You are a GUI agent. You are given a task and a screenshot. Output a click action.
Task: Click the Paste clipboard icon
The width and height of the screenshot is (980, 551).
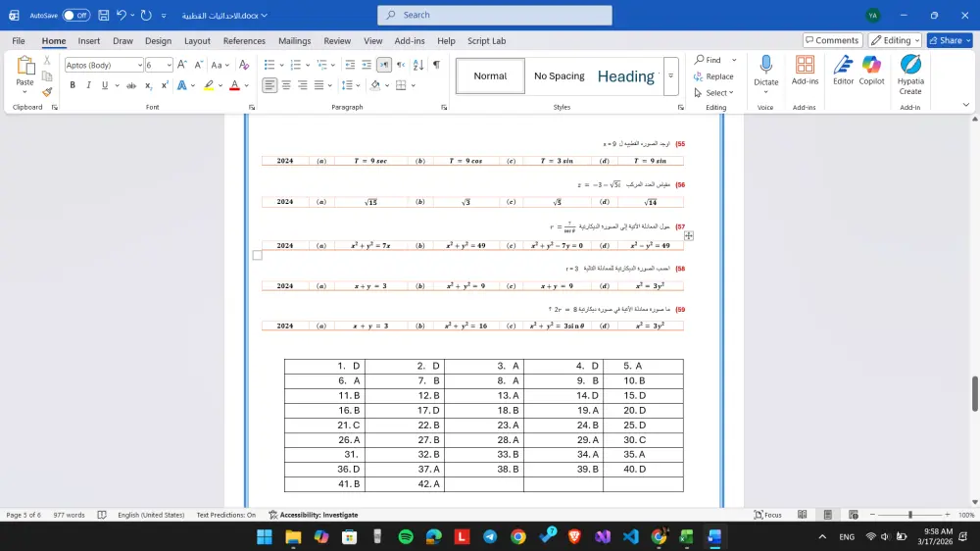coord(25,66)
